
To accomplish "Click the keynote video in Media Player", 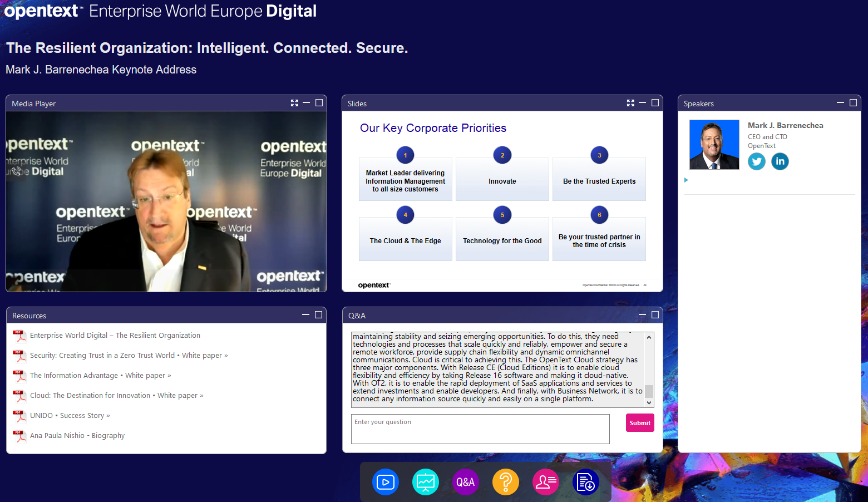I will (166, 201).
